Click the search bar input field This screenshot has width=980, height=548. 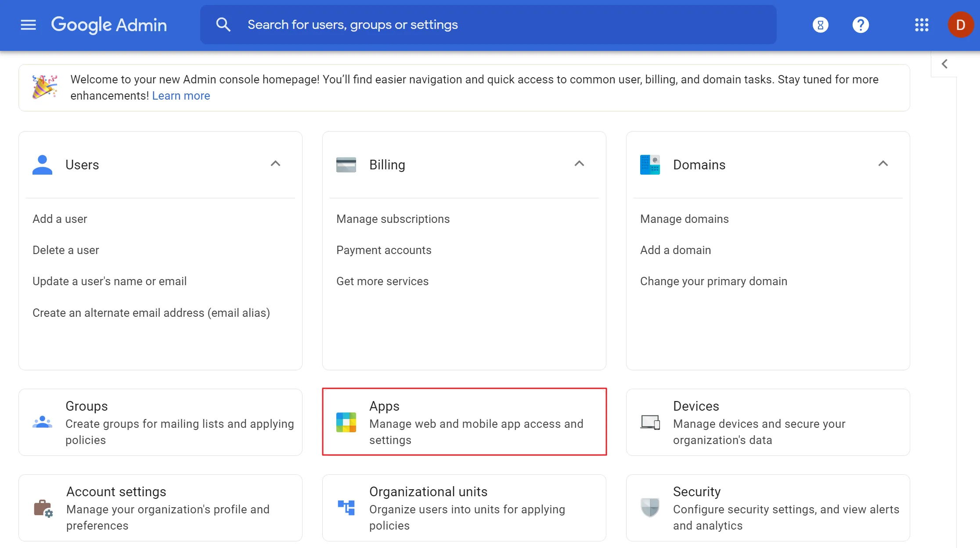click(489, 25)
